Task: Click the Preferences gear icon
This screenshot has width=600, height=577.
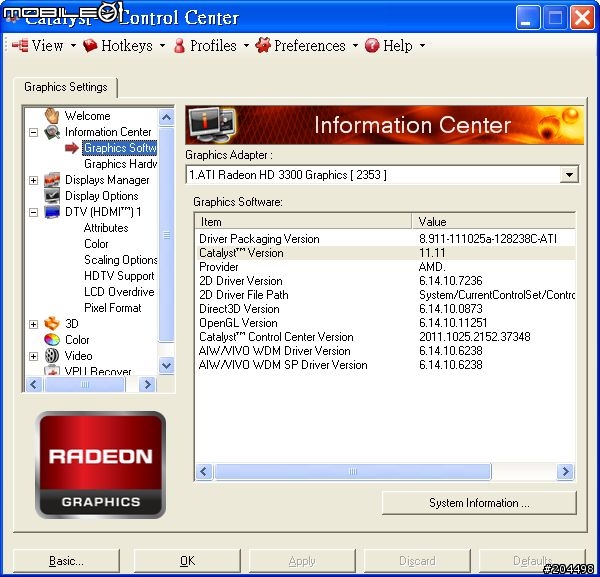Action: coord(263,46)
